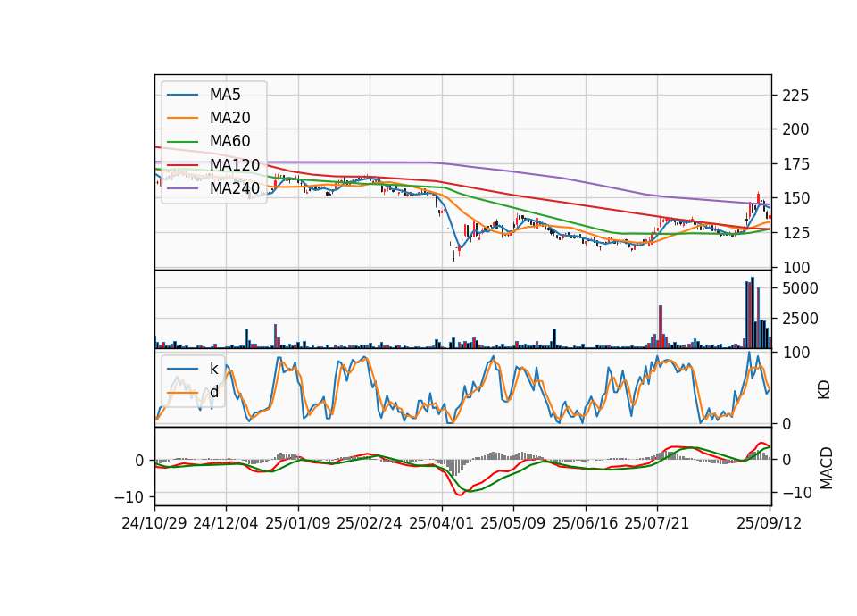
Task: Click the 25/05/09 date axis label
Action: pyautogui.click(x=512, y=523)
